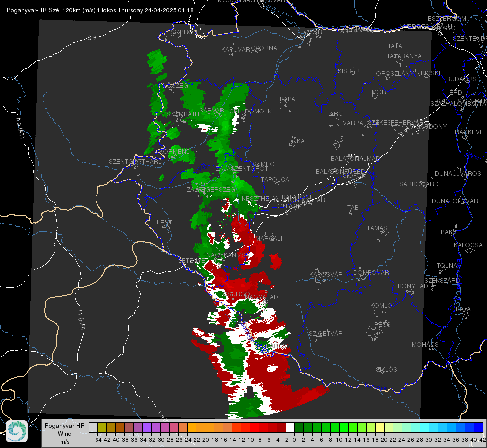Click the ZIRC town label
The height and width of the screenshot is (448, 487).
336,114
